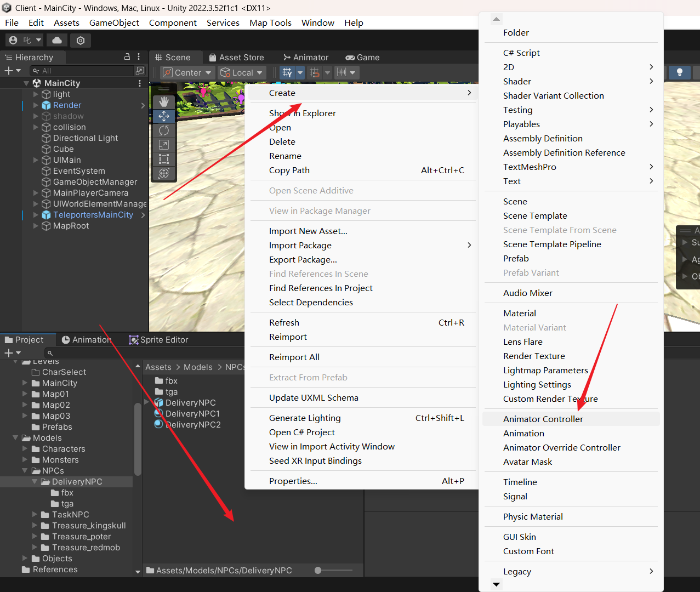This screenshot has height=592, width=700.
Task: Select the Rect tool
Action: [163, 159]
